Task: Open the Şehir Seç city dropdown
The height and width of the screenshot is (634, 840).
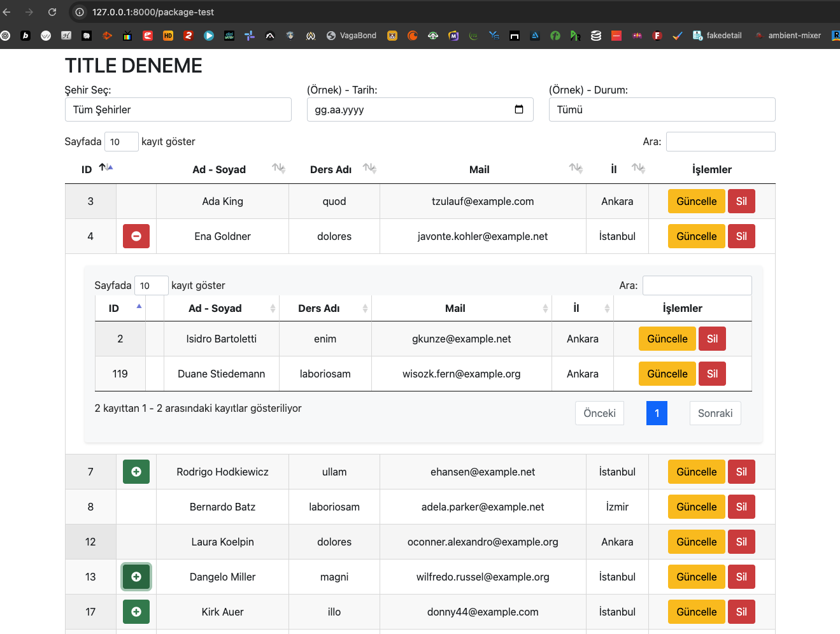Action: click(x=178, y=109)
